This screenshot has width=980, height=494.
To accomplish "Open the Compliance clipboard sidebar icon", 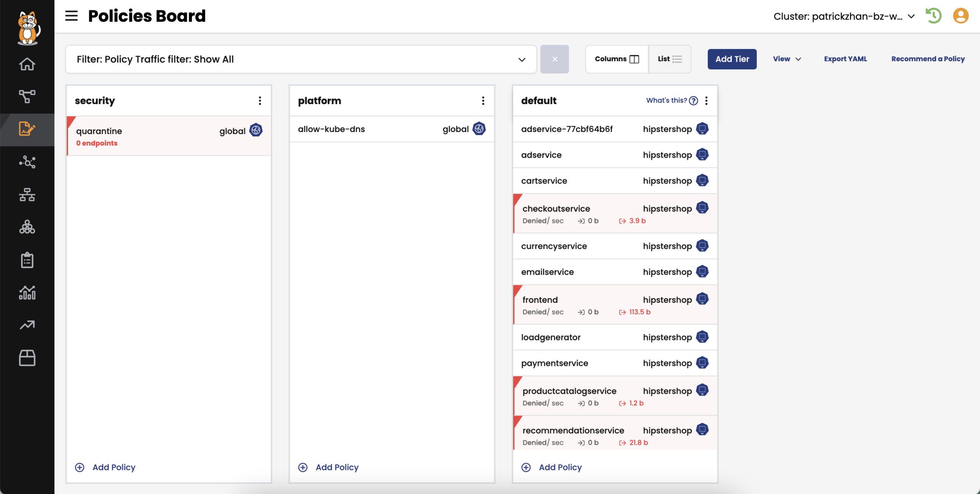I will [x=27, y=260].
